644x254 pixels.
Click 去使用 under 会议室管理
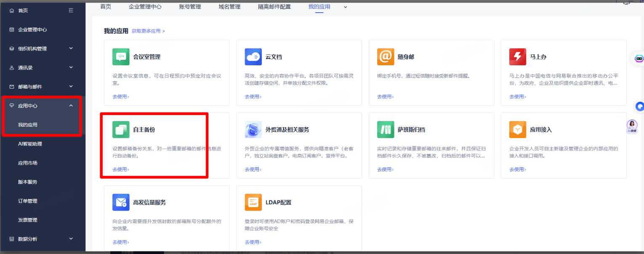(120, 96)
